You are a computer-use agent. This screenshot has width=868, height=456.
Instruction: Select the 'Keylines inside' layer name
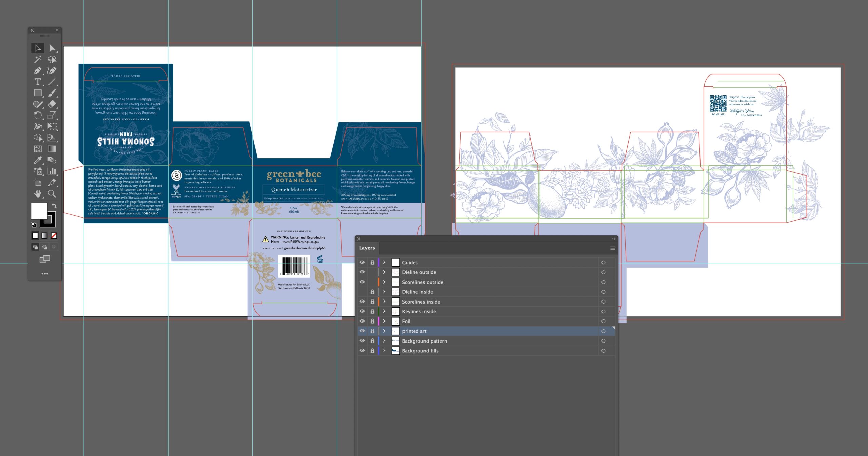tap(419, 311)
